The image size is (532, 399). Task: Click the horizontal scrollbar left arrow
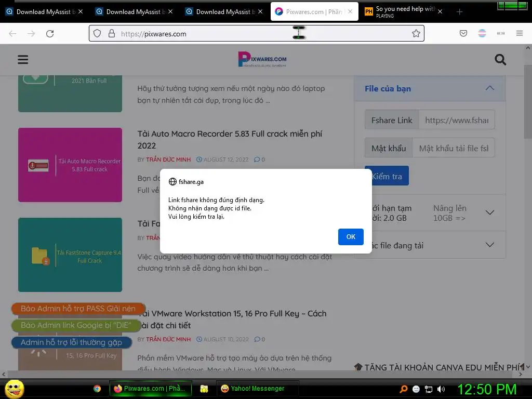[x=4, y=375]
